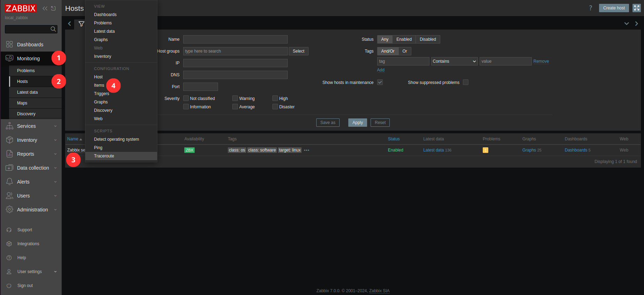Click orange problems count badge

click(485, 150)
